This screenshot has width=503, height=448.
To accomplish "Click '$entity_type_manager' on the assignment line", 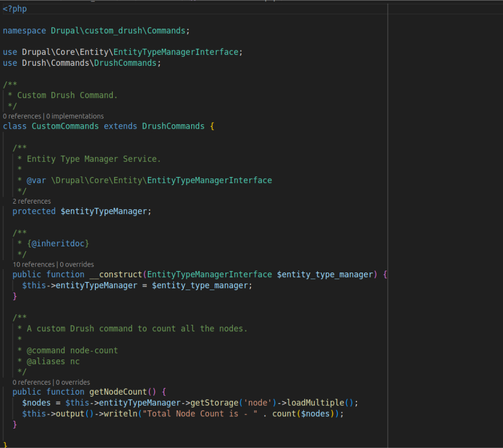I will pyautogui.click(x=200, y=286).
